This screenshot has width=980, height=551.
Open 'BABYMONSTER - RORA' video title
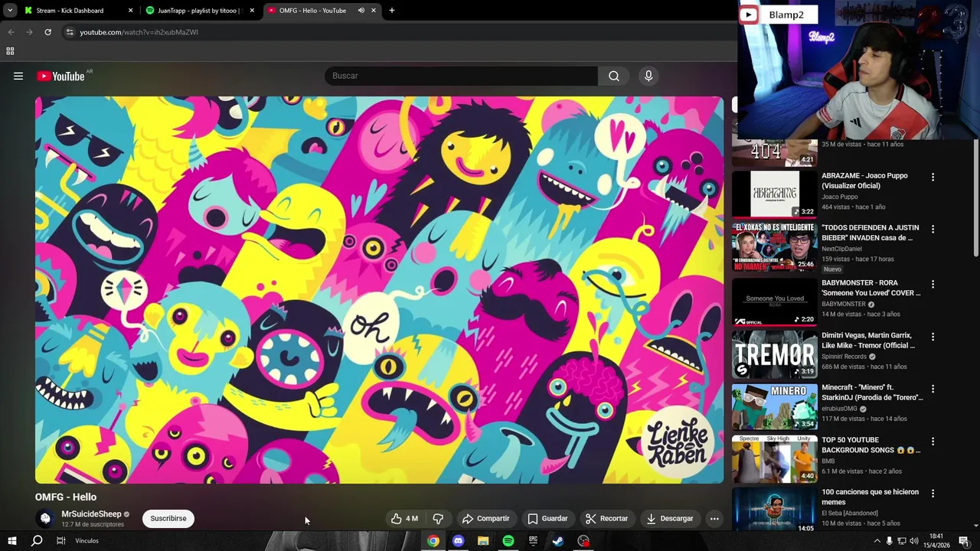tap(871, 288)
